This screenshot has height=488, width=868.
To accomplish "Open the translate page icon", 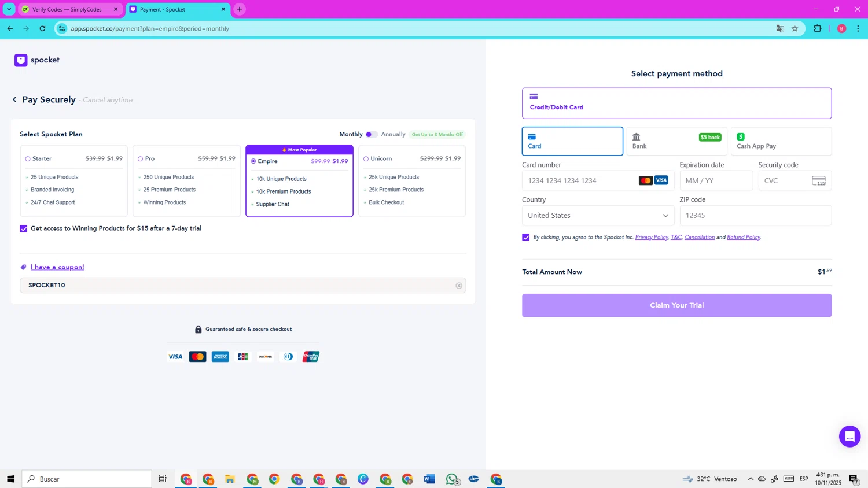I will [780, 28].
